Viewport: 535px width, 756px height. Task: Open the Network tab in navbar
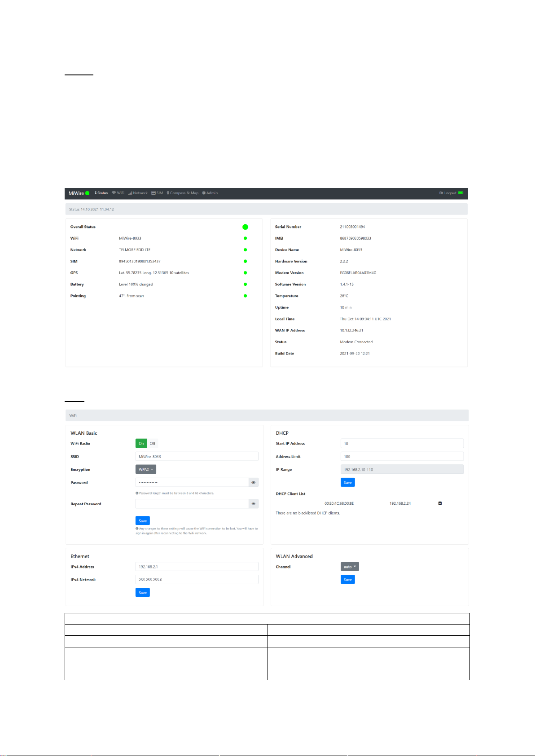137,193
